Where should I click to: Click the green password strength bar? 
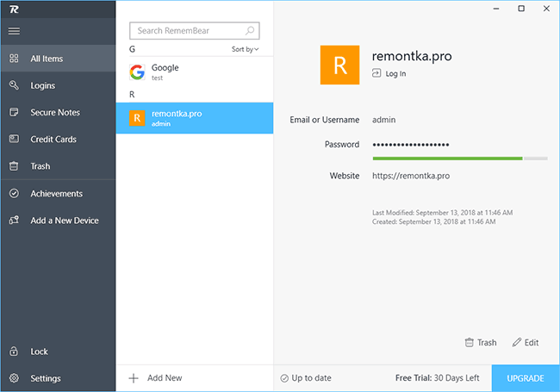click(447, 159)
